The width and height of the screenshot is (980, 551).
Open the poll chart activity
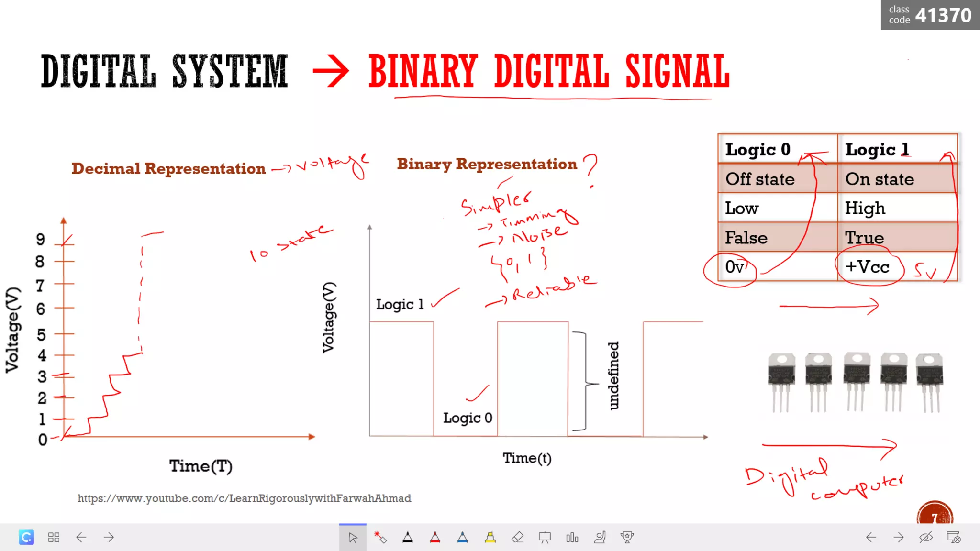572,538
